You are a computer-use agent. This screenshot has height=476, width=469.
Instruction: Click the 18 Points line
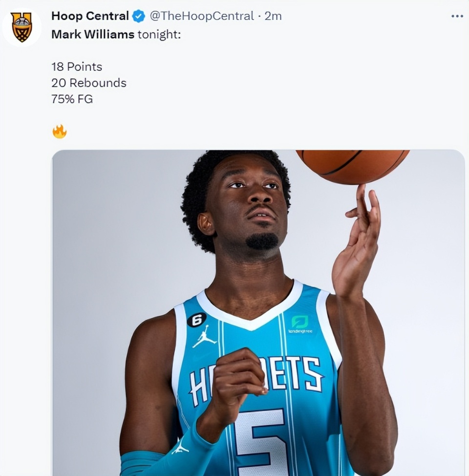pyautogui.click(x=77, y=67)
